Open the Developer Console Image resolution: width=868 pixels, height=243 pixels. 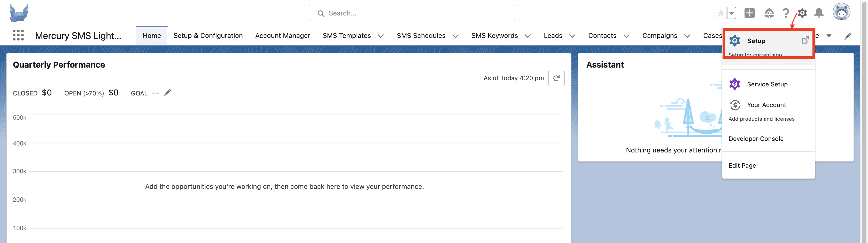click(756, 139)
